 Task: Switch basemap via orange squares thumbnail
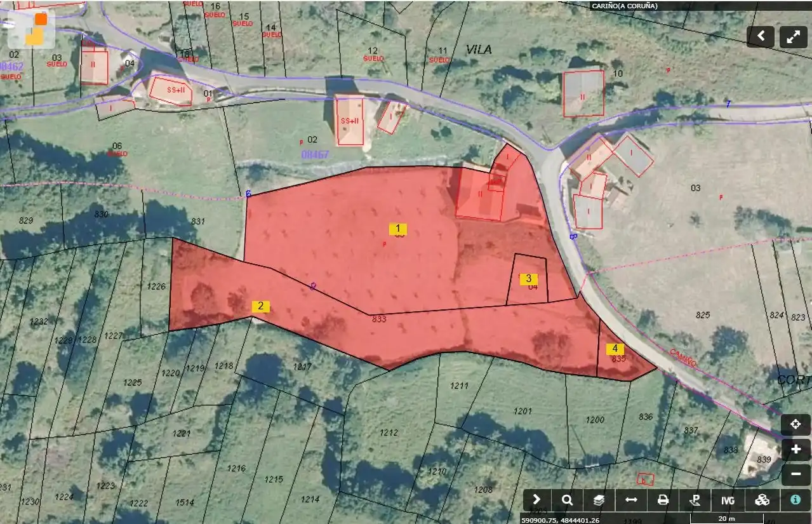pyautogui.click(x=32, y=28)
